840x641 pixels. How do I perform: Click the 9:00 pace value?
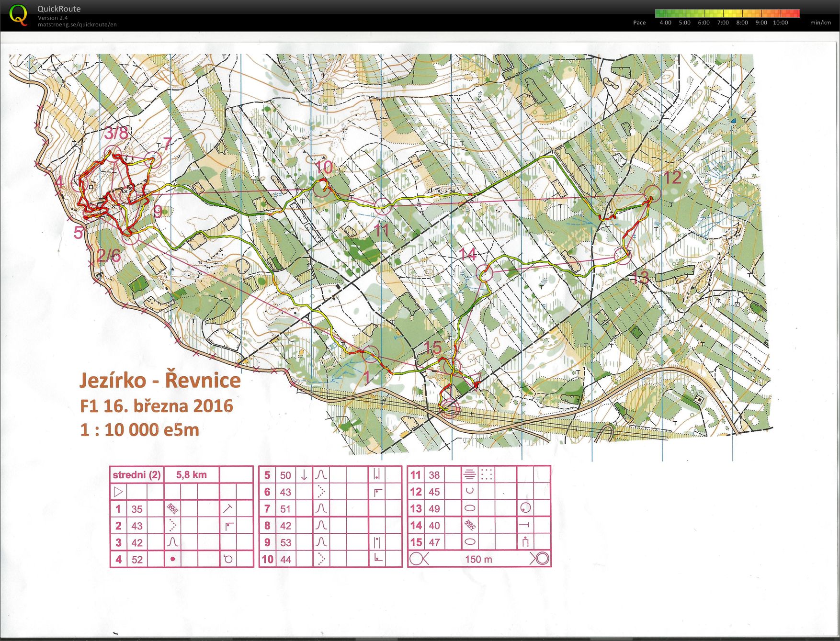pyautogui.click(x=761, y=22)
